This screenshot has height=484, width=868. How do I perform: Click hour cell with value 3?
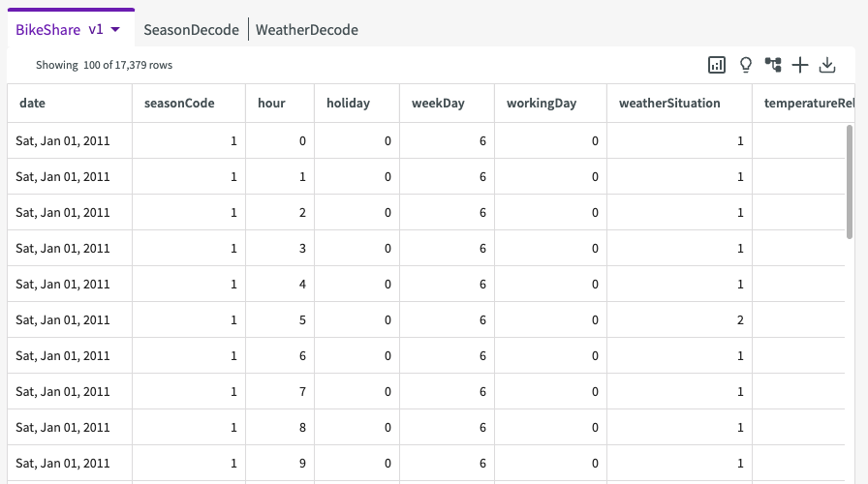coord(280,249)
